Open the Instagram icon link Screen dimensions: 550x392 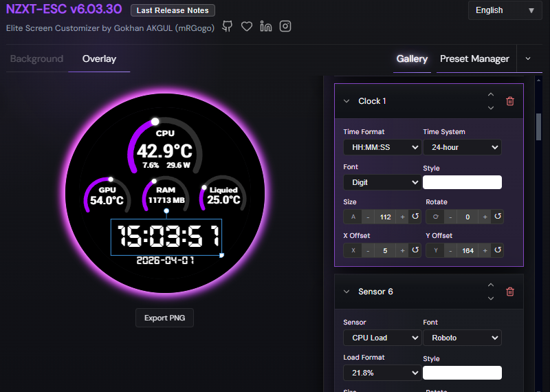pyautogui.click(x=285, y=26)
